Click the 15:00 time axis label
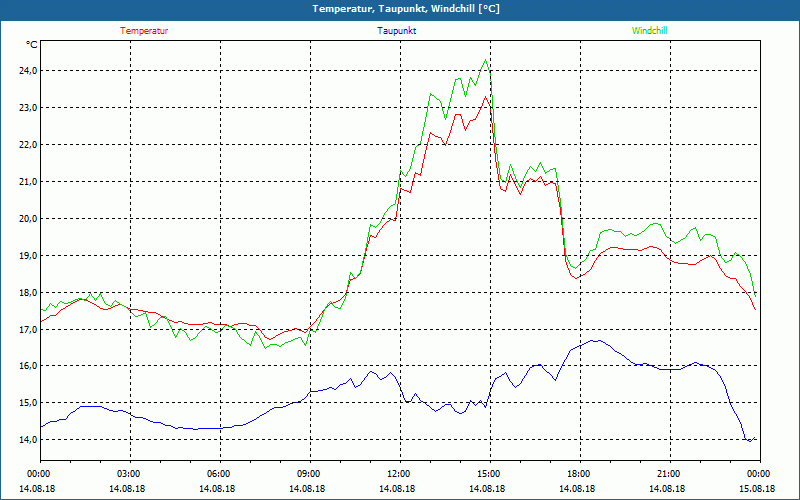This screenshot has height=500, width=800. tap(489, 474)
